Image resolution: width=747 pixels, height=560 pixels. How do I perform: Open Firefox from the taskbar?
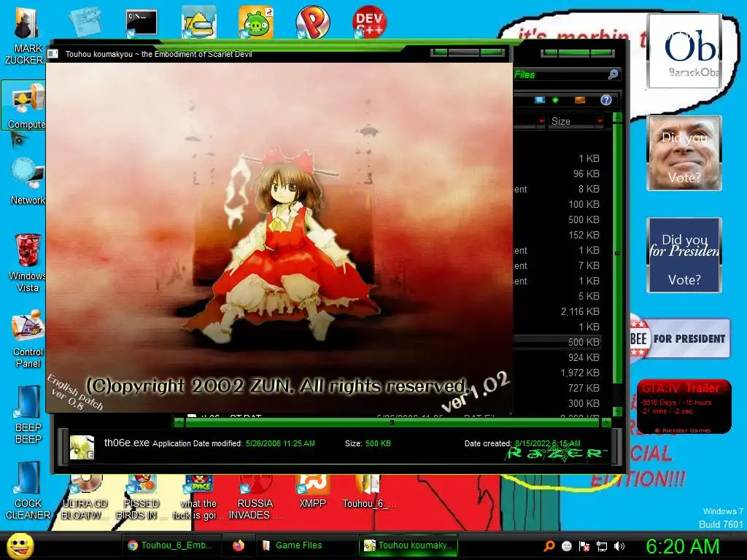239,545
